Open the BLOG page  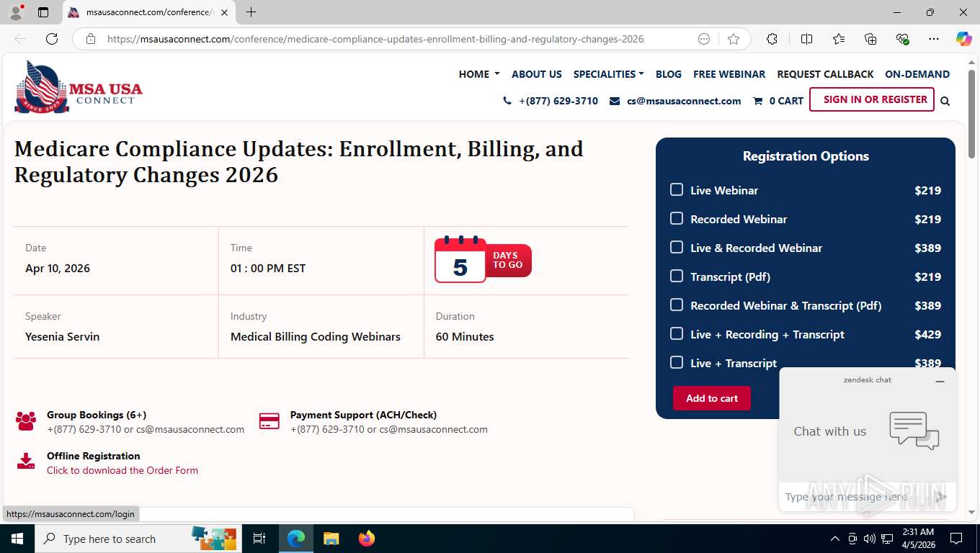[x=669, y=74]
